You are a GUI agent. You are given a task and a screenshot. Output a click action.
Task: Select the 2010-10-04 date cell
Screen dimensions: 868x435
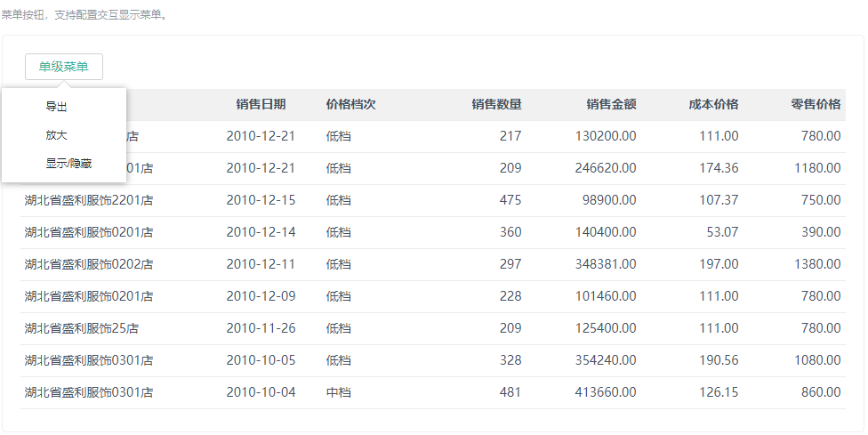(x=261, y=392)
